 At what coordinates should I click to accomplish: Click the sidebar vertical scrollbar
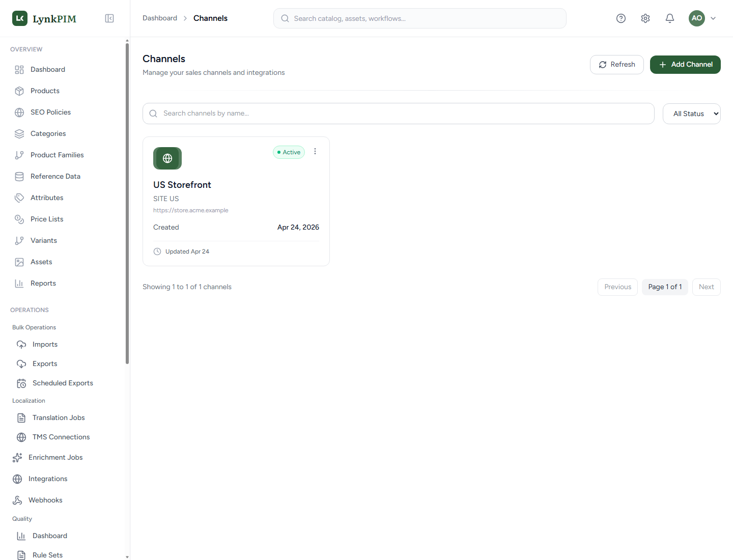[127, 204]
